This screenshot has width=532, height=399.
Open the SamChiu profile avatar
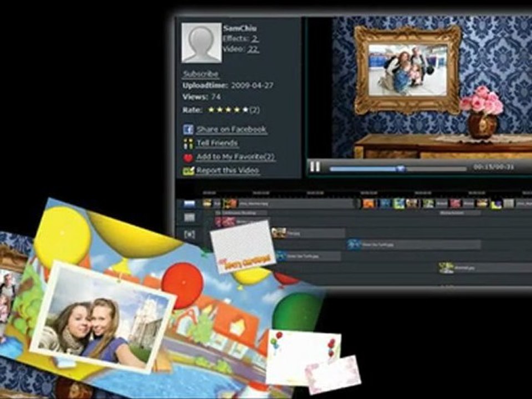pyautogui.click(x=202, y=43)
